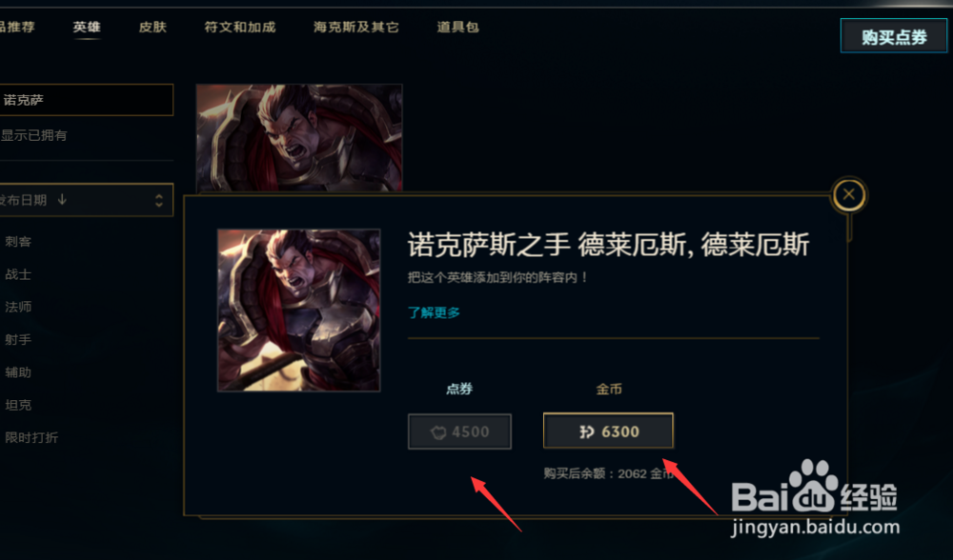The width and height of the screenshot is (953, 560).
Task: Enable the 限时打折 filter
Action: [31, 438]
